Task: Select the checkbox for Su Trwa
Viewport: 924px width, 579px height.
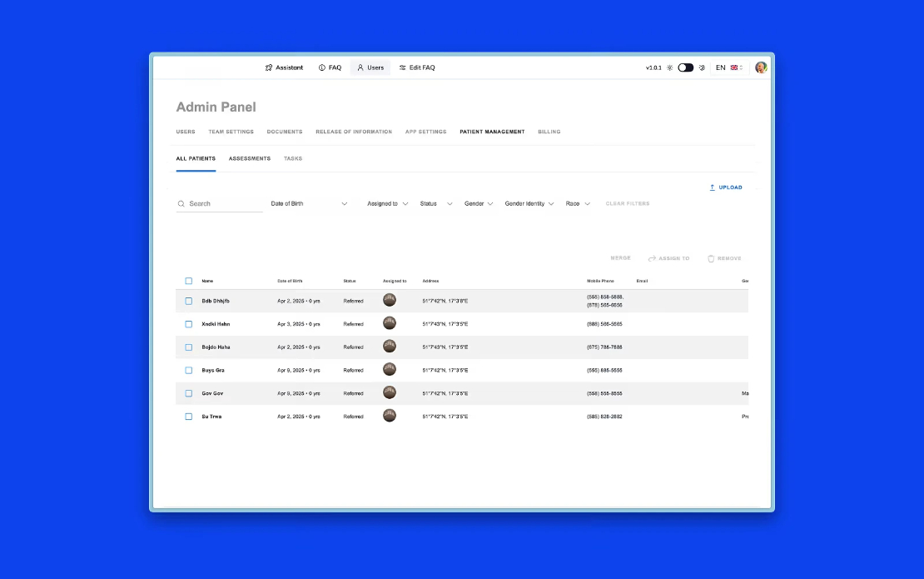Action: click(x=189, y=417)
